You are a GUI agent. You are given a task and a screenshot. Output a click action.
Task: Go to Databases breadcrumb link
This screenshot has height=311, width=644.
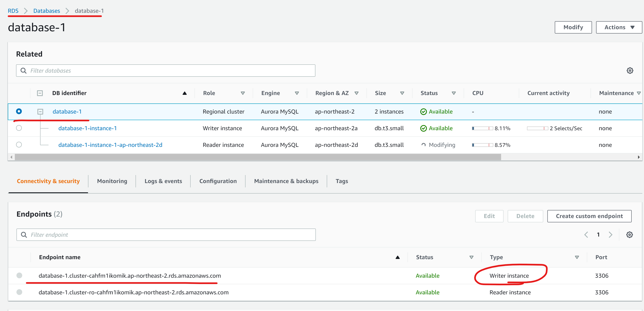(47, 11)
